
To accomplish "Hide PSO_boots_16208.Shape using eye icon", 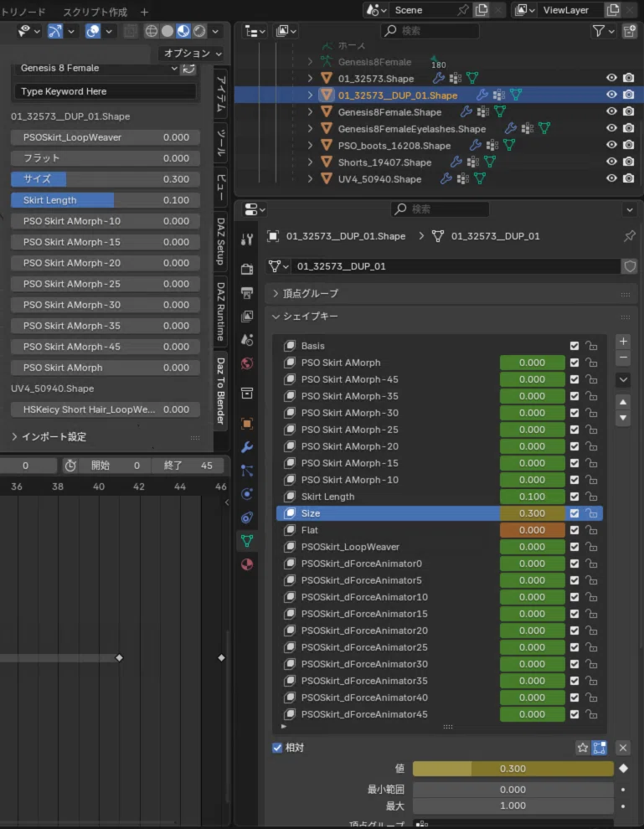I will click(611, 145).
